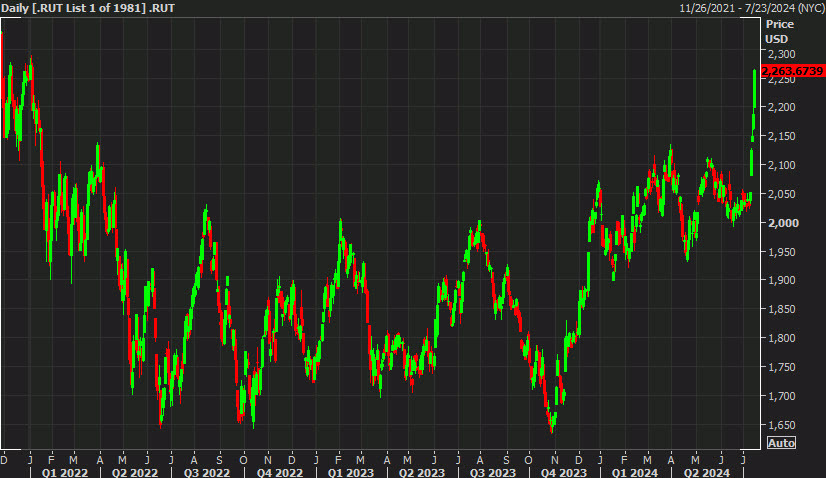Select the 2,050 price axis label
The height and width of the screenshot is (478, 826).
click(x=782, y=194)
